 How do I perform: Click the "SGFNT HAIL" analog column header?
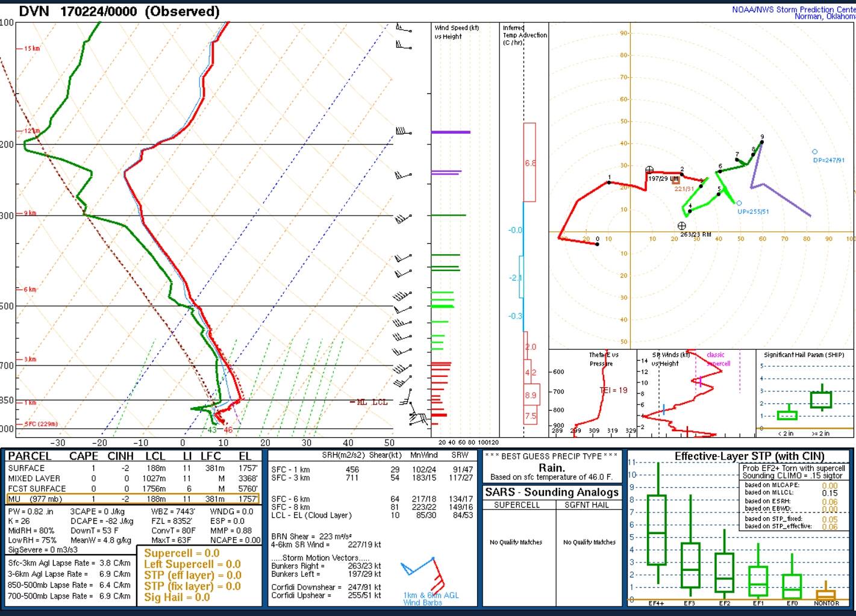(587, 505)
